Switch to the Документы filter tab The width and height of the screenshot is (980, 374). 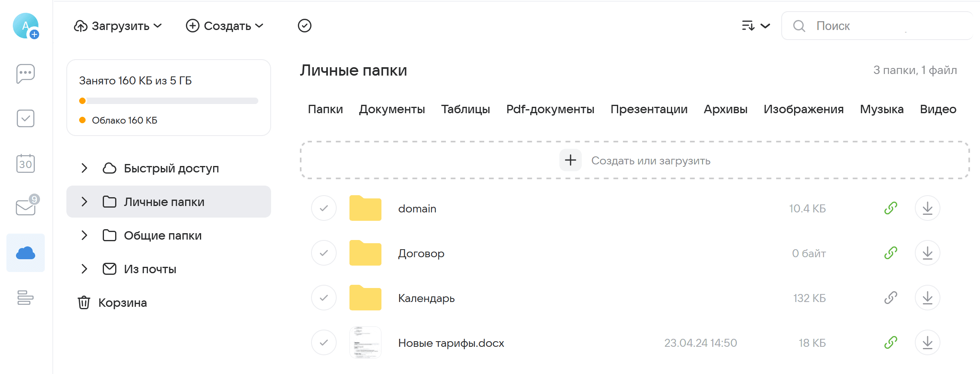tap(392, 109)
